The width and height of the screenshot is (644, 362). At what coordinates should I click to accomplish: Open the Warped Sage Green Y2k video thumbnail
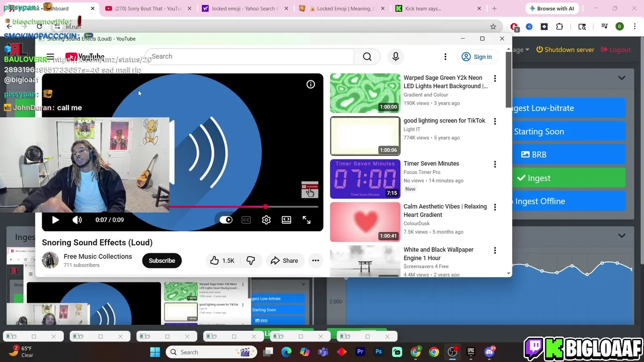365,94
